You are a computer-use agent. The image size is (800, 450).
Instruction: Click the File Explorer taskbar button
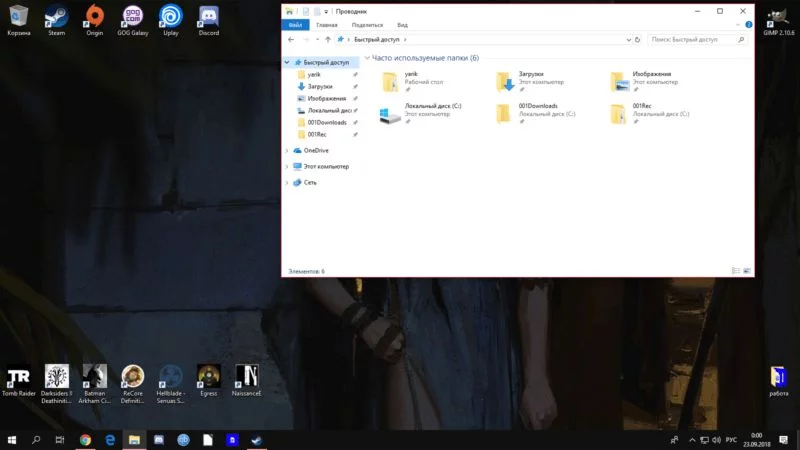click(134, 440)
